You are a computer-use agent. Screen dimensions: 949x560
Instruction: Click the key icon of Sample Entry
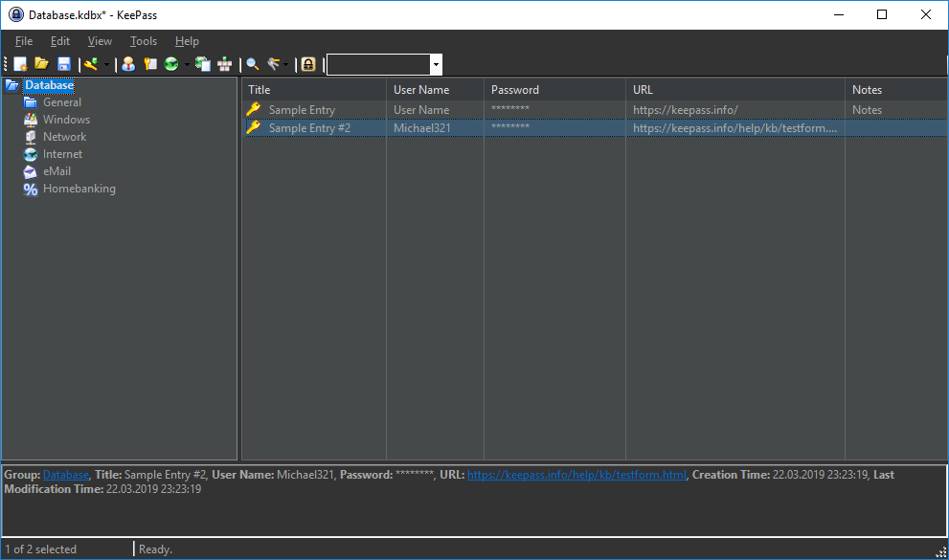254,109
